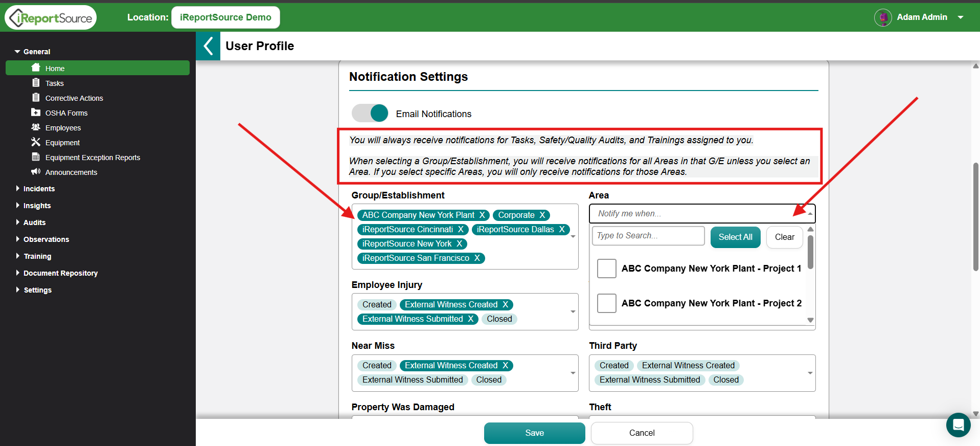Open Employee Injury dropdown arrow
This screenshot has height=446, width=980.
(573, 311)
